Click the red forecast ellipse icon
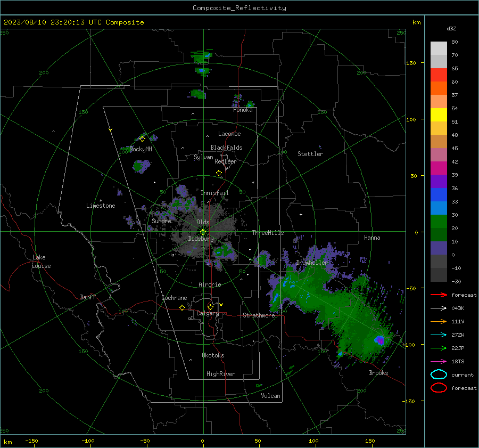Screen dimensions: 479x448 (x=439, y=388)
